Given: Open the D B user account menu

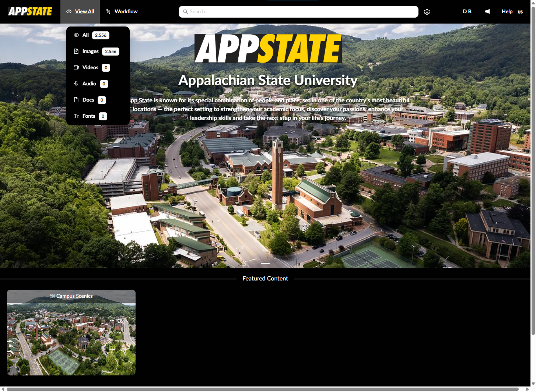Looking at the screenshot, I should coord(467,11).
